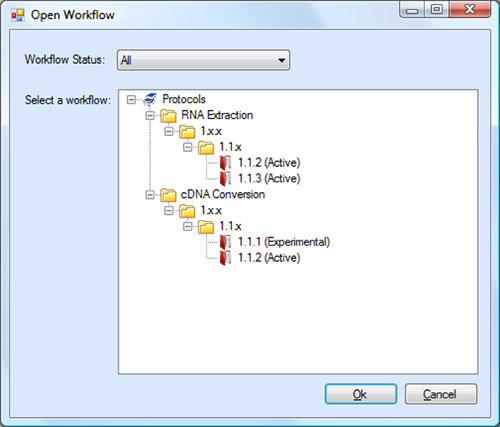Click the Protocols root node icon
This screenshot has width=500, height=427.
(x=150, y=99)
